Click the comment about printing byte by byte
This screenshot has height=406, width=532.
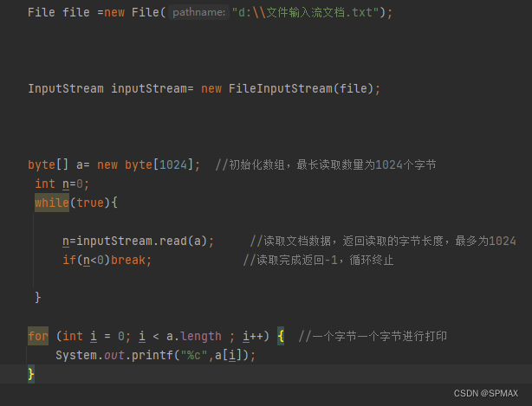(x=373, y=336)
